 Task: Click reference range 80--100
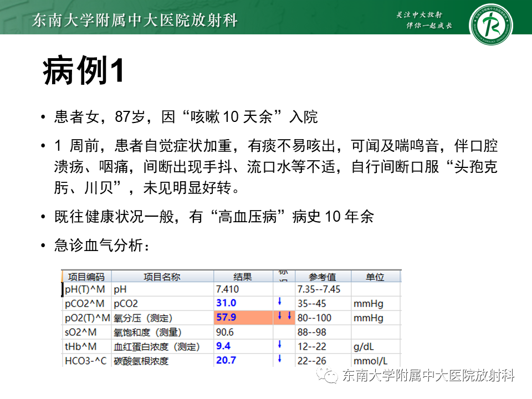314,318
